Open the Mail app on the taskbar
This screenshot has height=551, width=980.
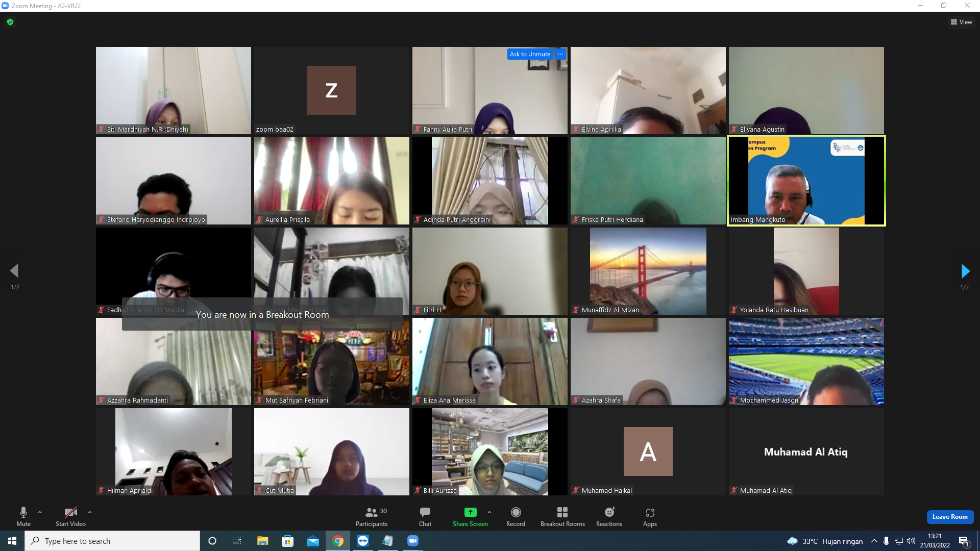[313, 541]
